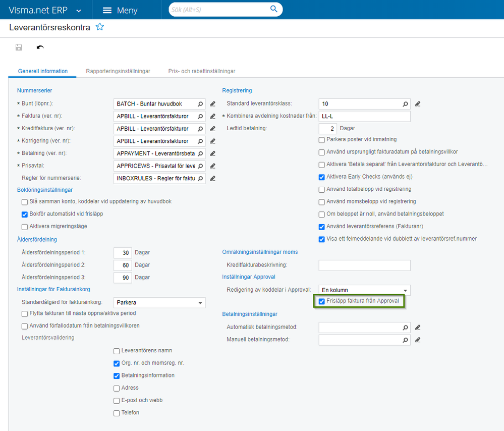Click Åldersfördelningsperiod 3 value field

tap(123, 278)
